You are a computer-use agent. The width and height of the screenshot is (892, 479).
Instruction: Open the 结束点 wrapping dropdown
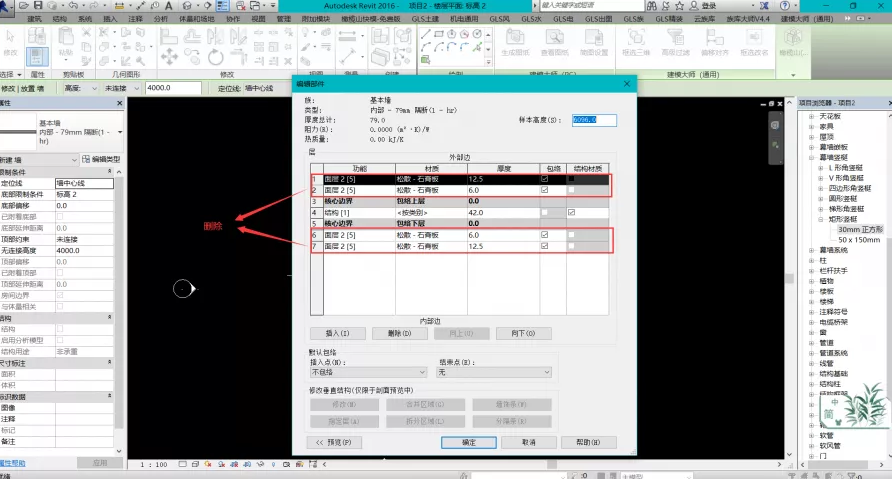coord(495,372)
